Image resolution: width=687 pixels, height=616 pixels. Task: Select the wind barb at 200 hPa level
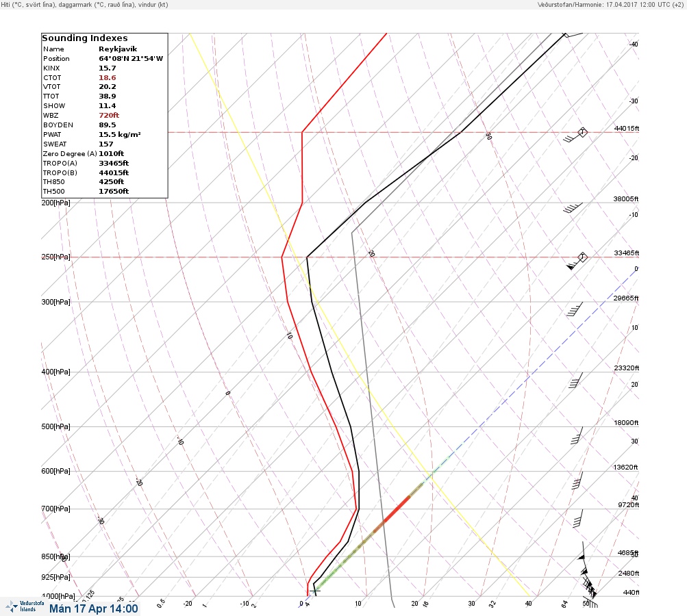573,207
